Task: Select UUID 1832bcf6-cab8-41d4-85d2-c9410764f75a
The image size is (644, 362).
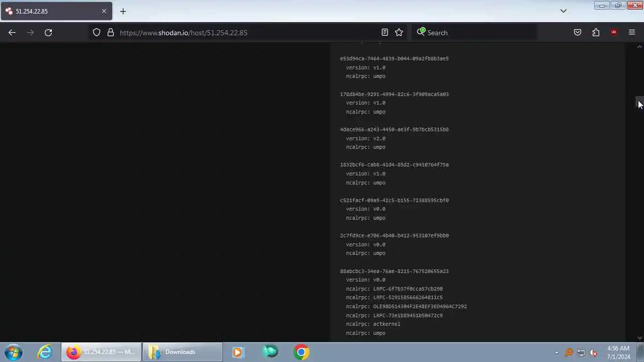Action: (x=394, y=164)
